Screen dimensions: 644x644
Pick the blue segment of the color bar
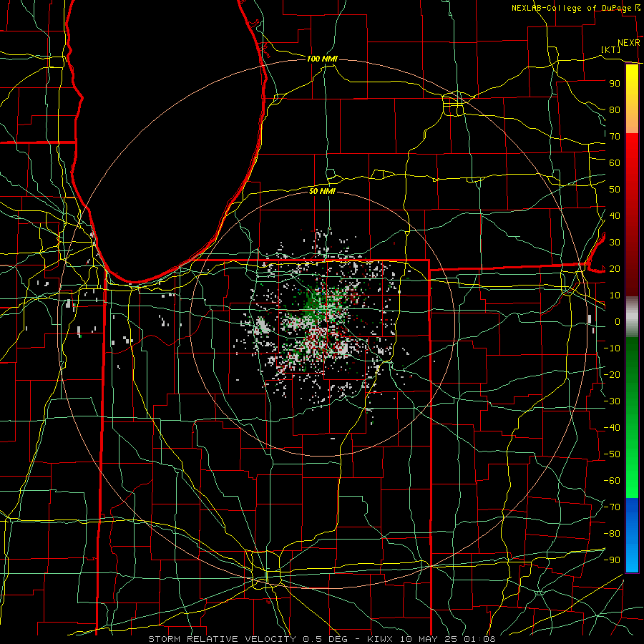tap(632, 535)
